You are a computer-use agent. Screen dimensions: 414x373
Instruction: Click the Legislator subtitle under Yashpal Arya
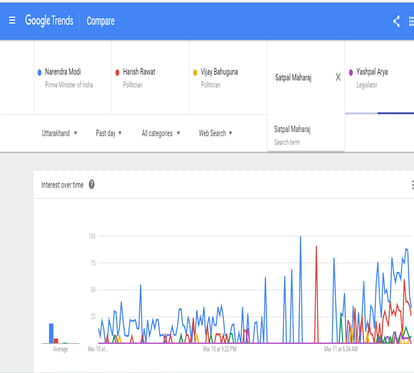[x=367, y=85]
